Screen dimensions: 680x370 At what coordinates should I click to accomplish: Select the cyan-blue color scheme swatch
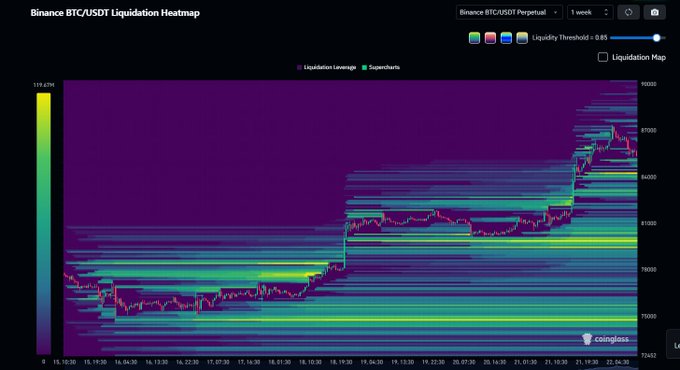point(506,38)
